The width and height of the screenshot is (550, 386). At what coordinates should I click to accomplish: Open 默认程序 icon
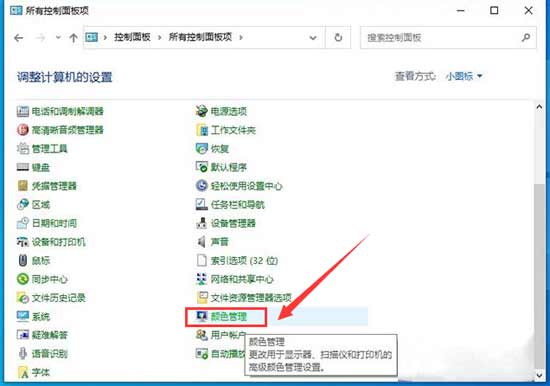[x=202, y=167]
